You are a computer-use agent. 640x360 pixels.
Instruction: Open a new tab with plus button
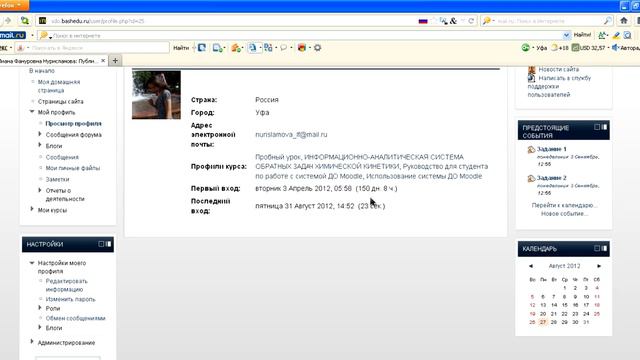coord(115,61)
